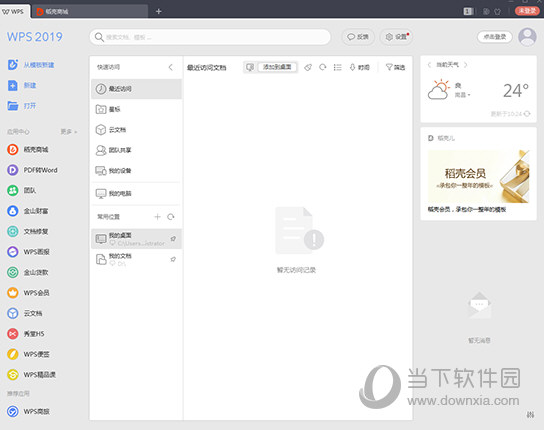Click the 新建 new document icon
The image size is (544, 430).
coord(13,85)
